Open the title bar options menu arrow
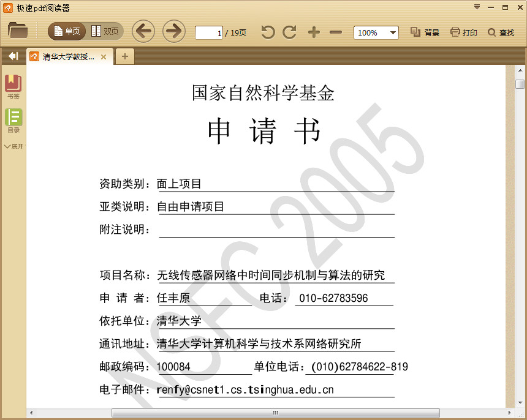This screenshot has height=420, width=527. pyautogui.click(x=478, y=7)
